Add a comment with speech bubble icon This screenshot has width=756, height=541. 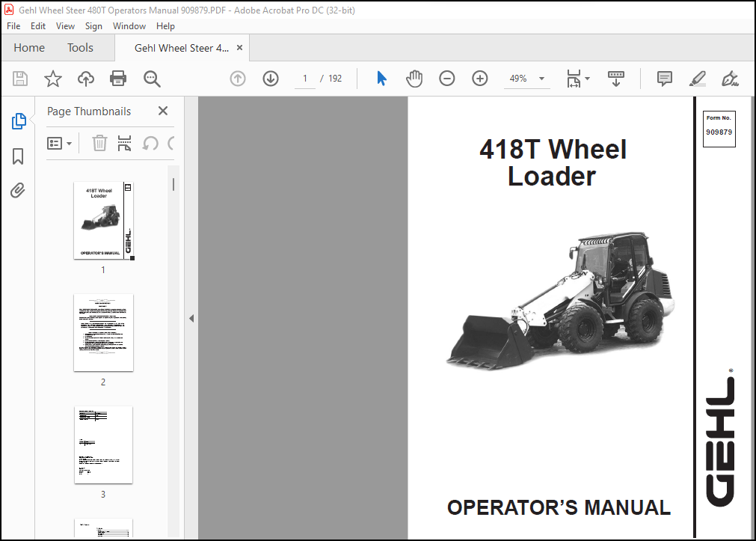pos(664,78)
